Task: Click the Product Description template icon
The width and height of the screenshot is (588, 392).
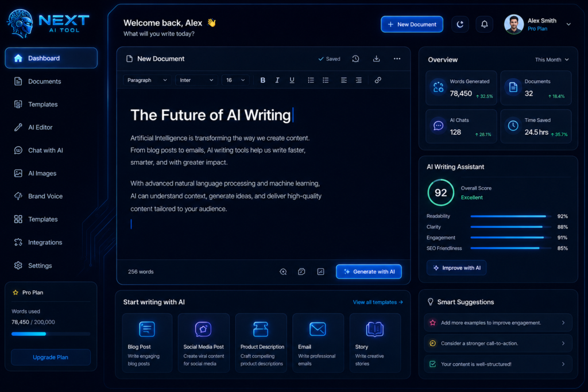Action: (x=261, y=329)
